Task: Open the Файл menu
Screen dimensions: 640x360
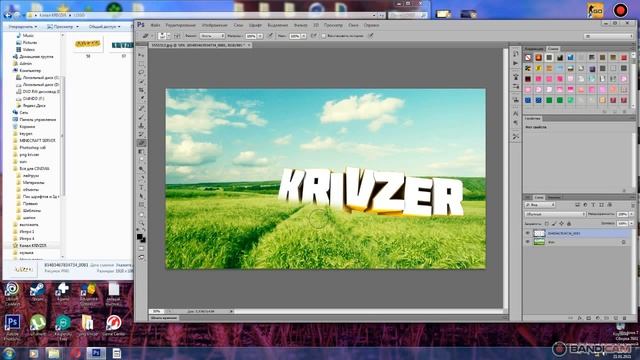Action: (x=155, y=25)
